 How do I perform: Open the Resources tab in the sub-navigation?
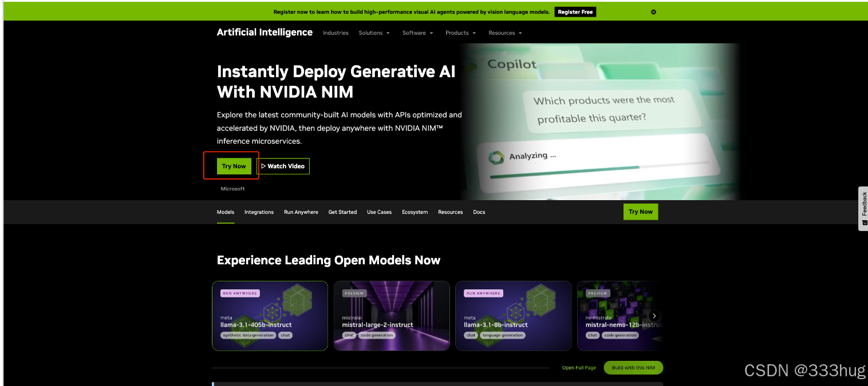click(x=451, y=212)
